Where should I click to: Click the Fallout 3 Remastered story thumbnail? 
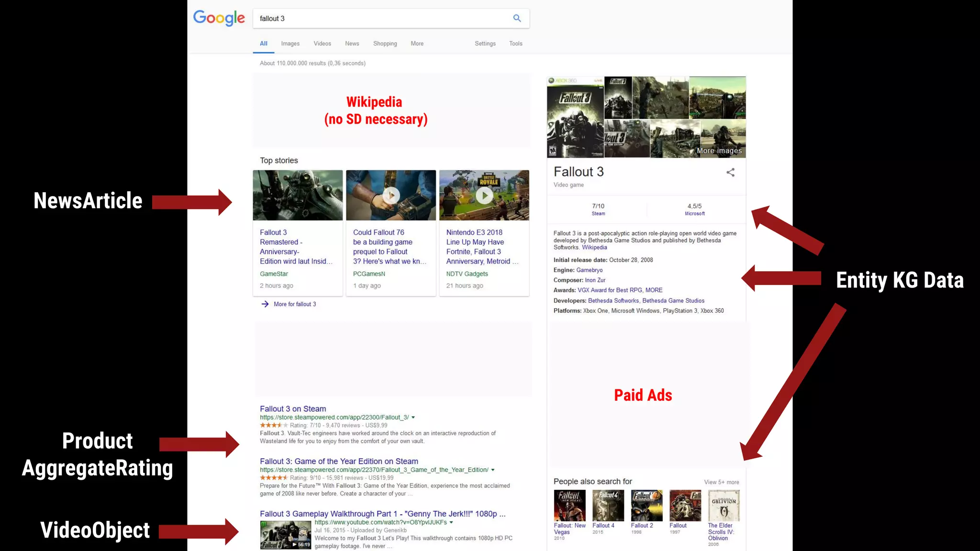[x=298, y=195]
